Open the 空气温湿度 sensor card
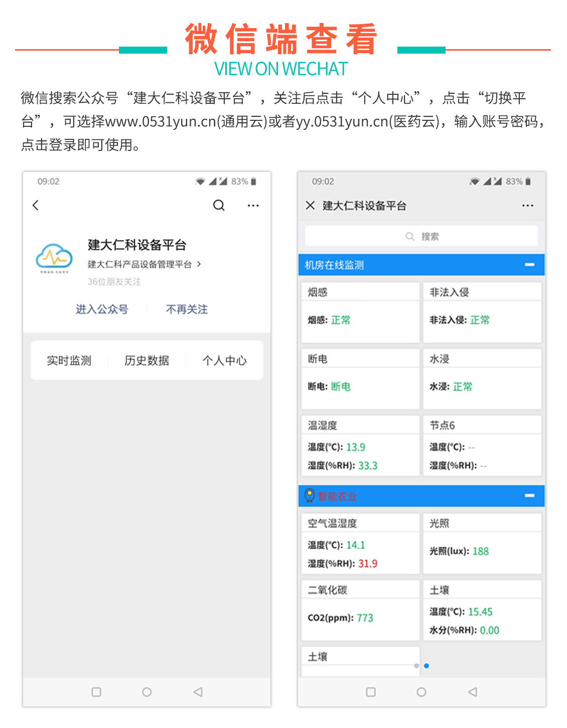This screenshot has height=728, width=567. pyautogui.click(x=360, y=543)
